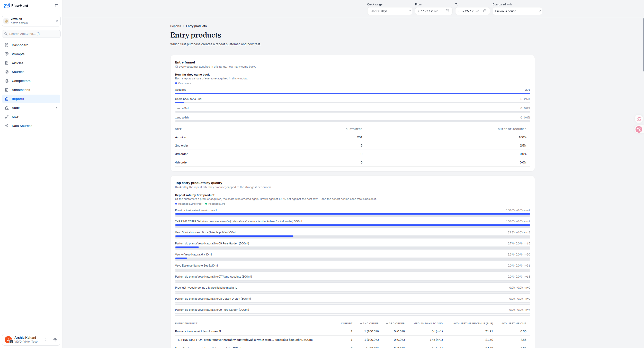Click the 4th order table row

tap(352, 162)
